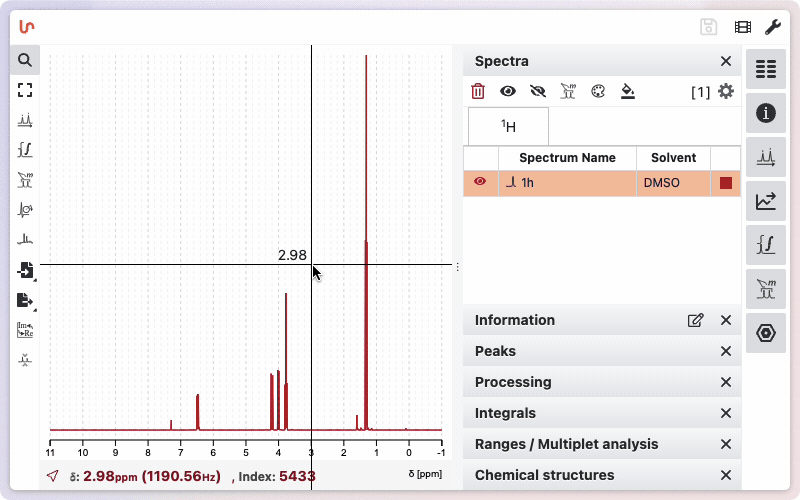
Task: Select the zoom magnifier tool
Action: pos(25,60)
